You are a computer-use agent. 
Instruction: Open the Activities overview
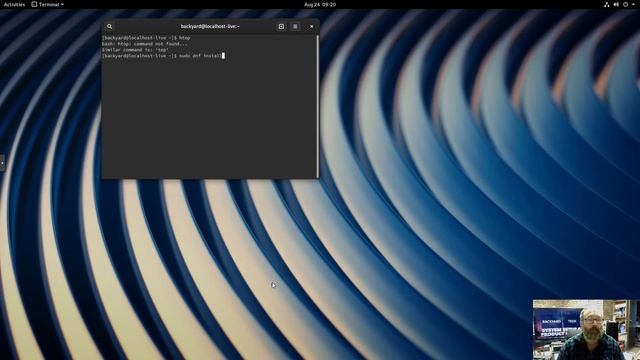14,4
